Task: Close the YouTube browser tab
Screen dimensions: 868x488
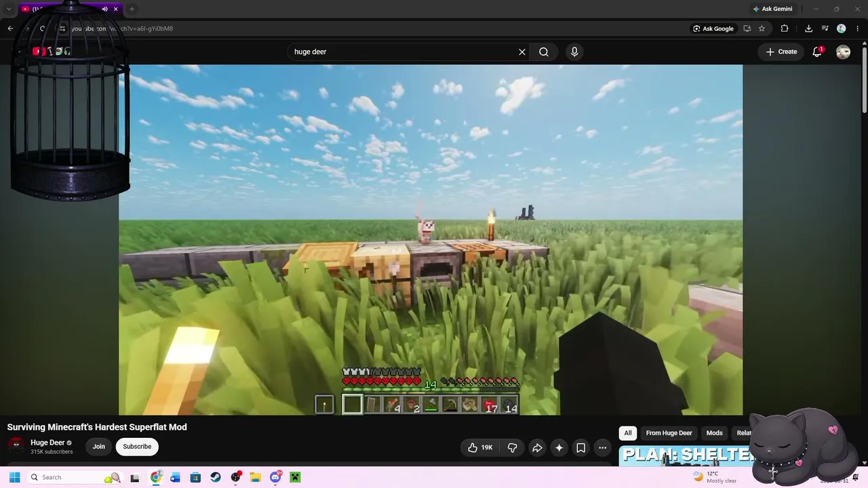Action: pos(116,9)
